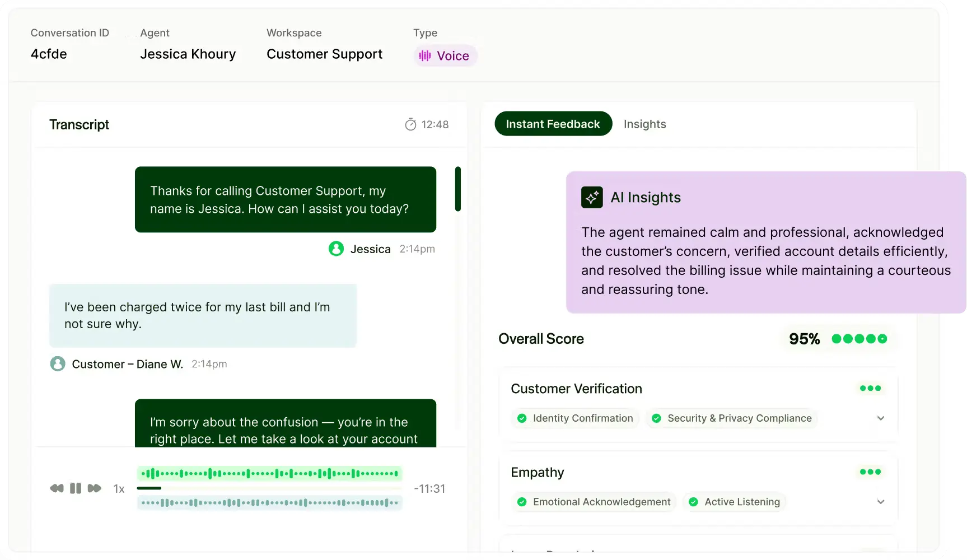Click the Empathy heading
The width and height of the screenshot is (967, 560).
point(538,473)
